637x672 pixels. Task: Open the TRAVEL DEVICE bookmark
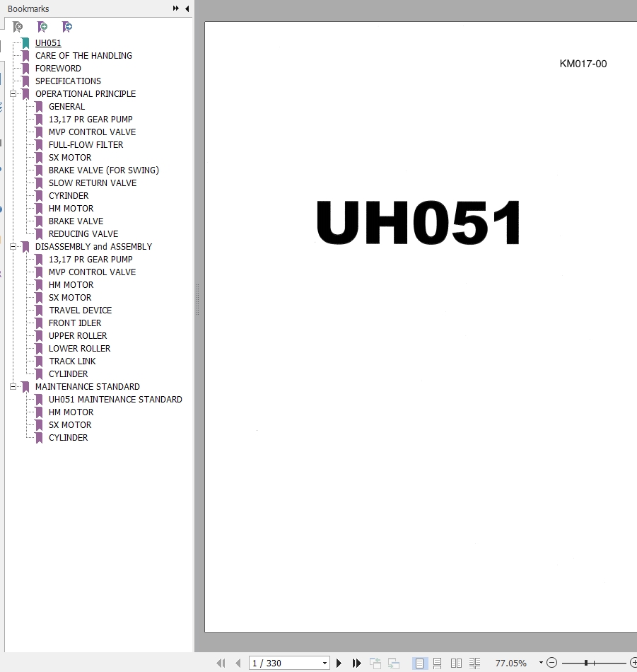pos(80,311)
